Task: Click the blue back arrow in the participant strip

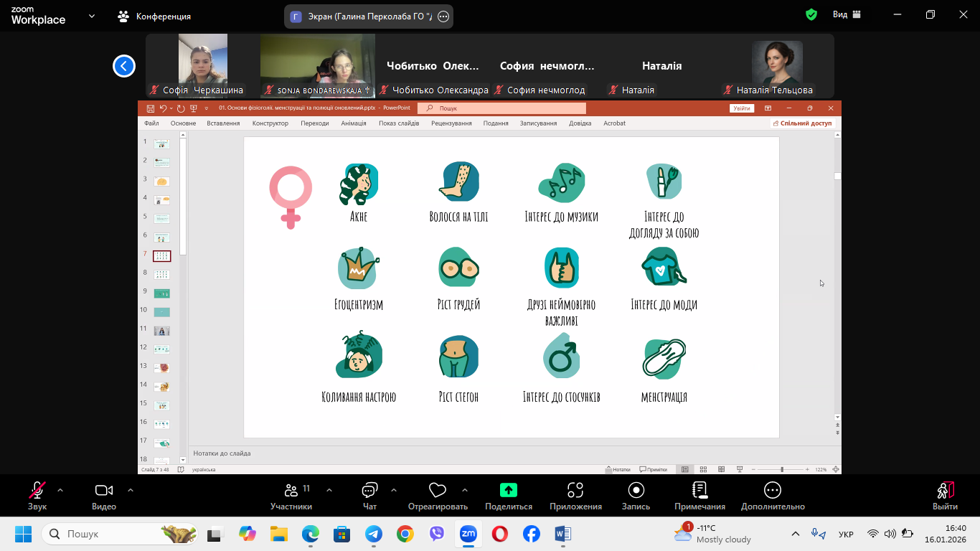Action: 124,66
